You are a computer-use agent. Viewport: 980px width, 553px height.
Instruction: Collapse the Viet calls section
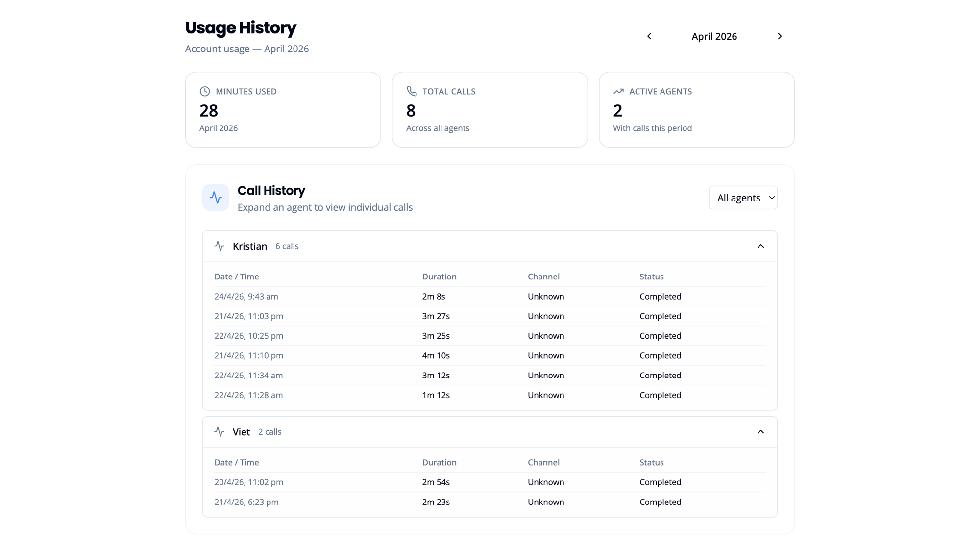click(760, 431)
